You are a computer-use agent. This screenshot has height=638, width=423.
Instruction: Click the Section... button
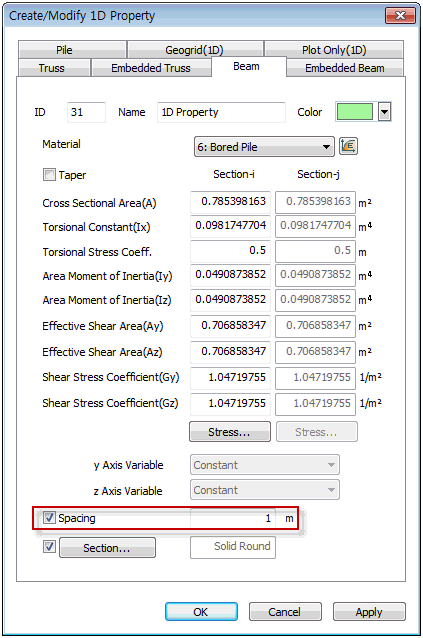[107, 548]
